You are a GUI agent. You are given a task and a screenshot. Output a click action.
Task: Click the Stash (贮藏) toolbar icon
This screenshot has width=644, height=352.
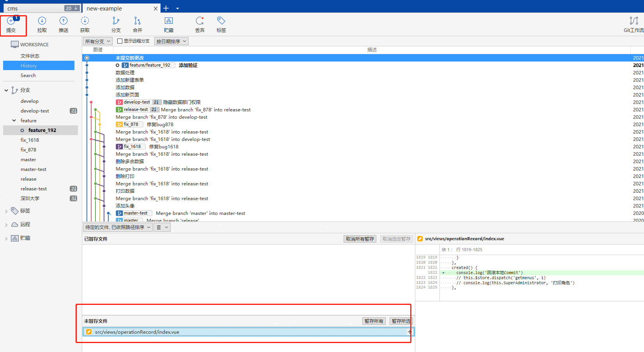(x=169, y=24)
